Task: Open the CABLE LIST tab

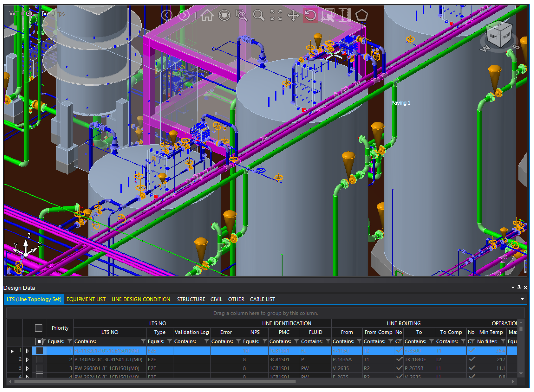Action: (x=263, y=299)
